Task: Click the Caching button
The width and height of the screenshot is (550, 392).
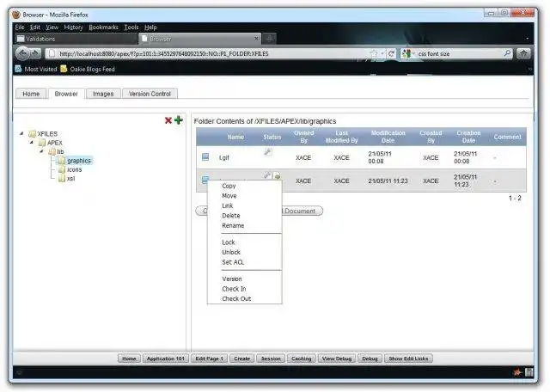Action: coord(302,358)
